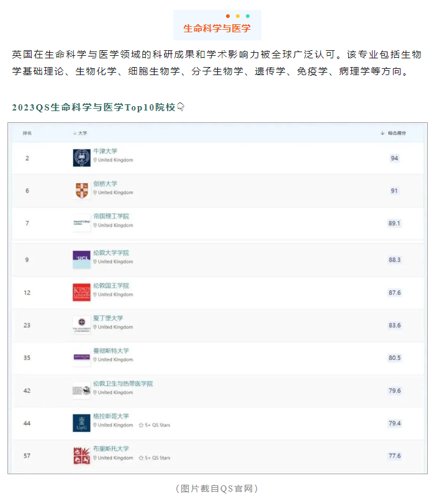This screenshot has height=504, width=434.
Task: Click rank number 12 in the table
Action: [27, 293]
